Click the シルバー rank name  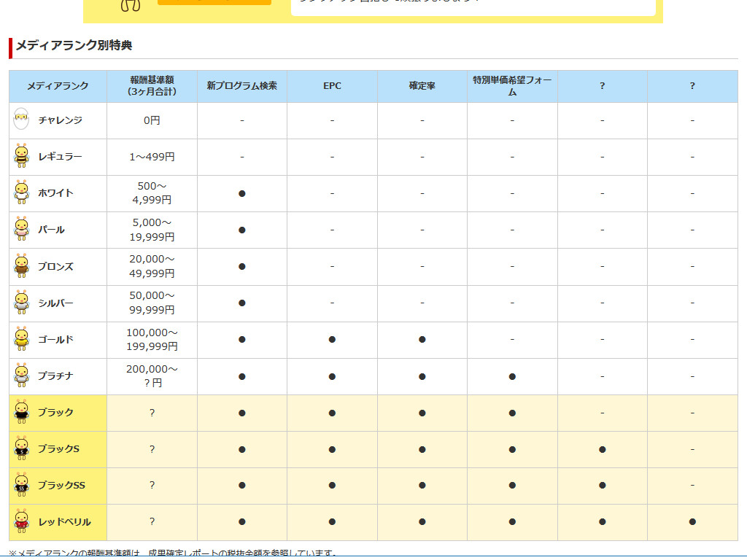(55, 303)
